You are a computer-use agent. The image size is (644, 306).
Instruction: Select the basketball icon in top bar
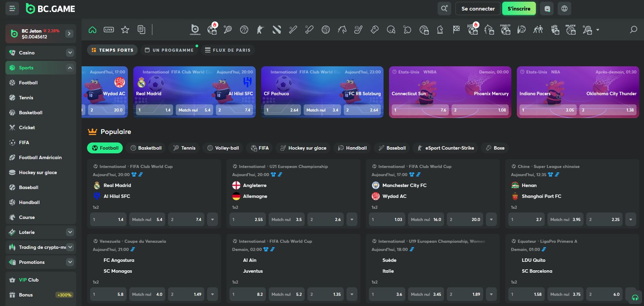pyautogui.click(x=244, y=30)
